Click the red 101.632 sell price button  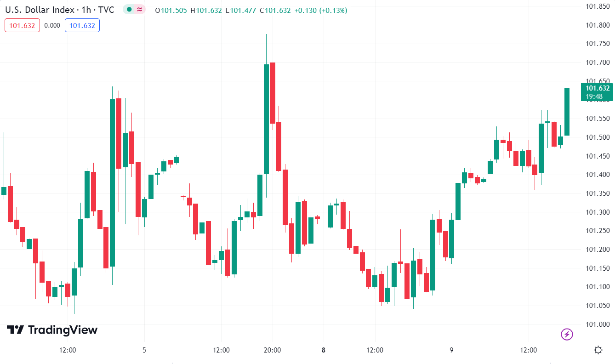[23, 26]
